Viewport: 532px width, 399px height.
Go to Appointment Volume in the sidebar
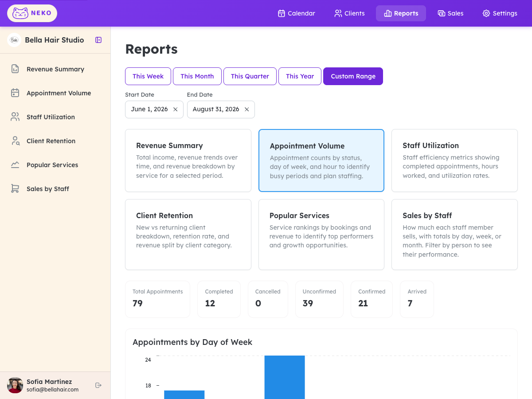(x=55, y=93)
